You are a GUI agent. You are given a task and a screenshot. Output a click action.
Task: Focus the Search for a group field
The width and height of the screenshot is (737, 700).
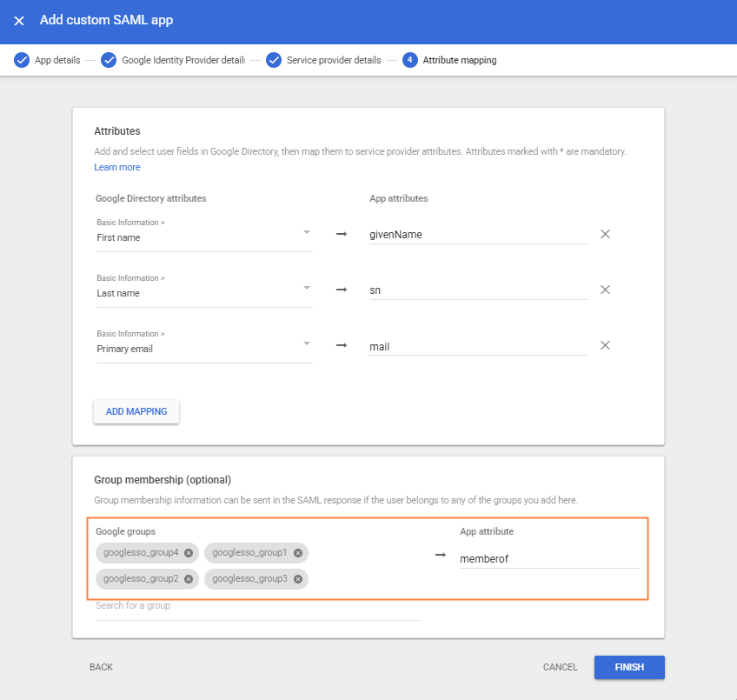257,608
